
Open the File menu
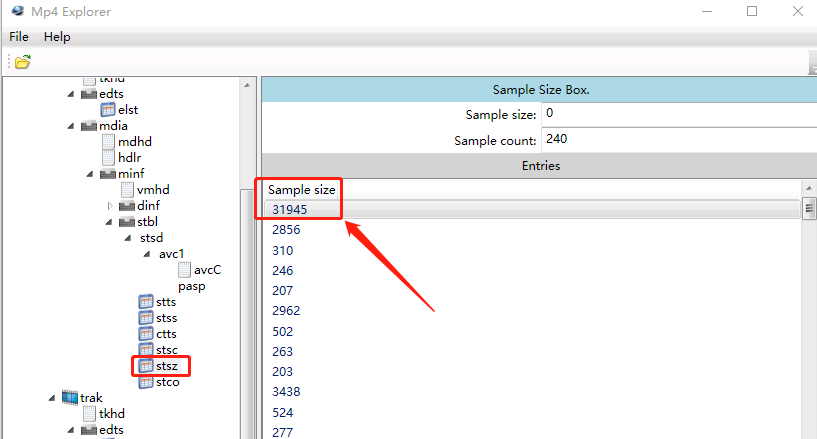[19, 37]
